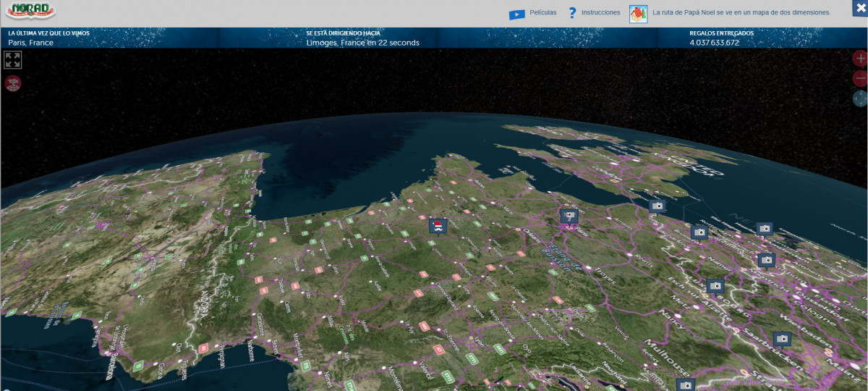Click the Santa marker on the map
This screenshot has height=391, width=868.
click(x=438, y=226)
